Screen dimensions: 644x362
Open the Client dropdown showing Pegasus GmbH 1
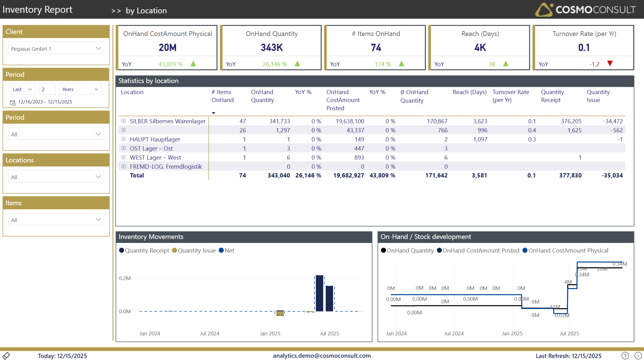[56, 48]
